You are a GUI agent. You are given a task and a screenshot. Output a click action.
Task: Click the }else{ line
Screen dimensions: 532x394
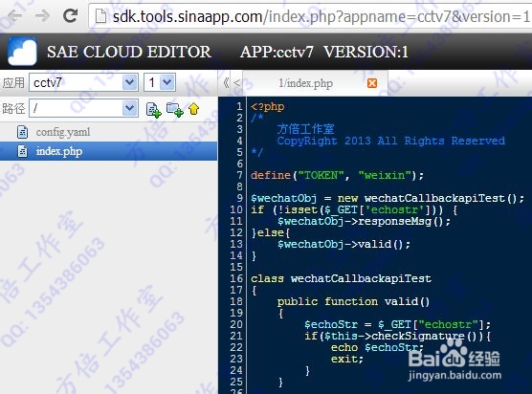click(270, 232)
